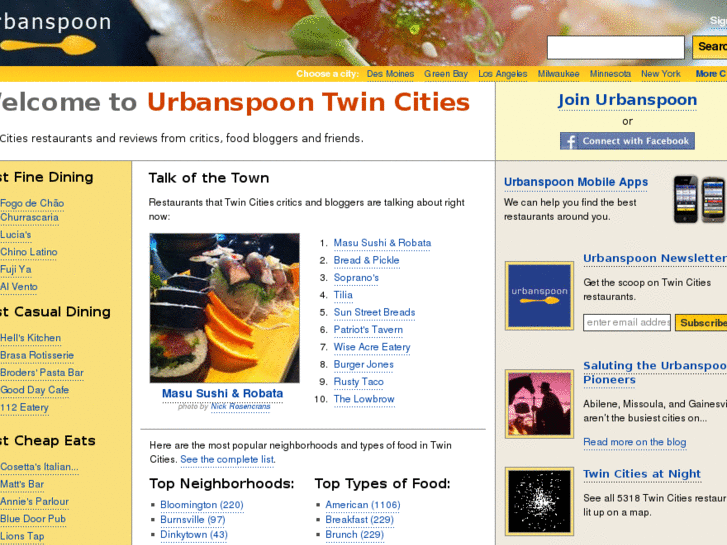The image size is (727, 545).
Task: Click the newsletter email address field
Action: pos(627,322)
